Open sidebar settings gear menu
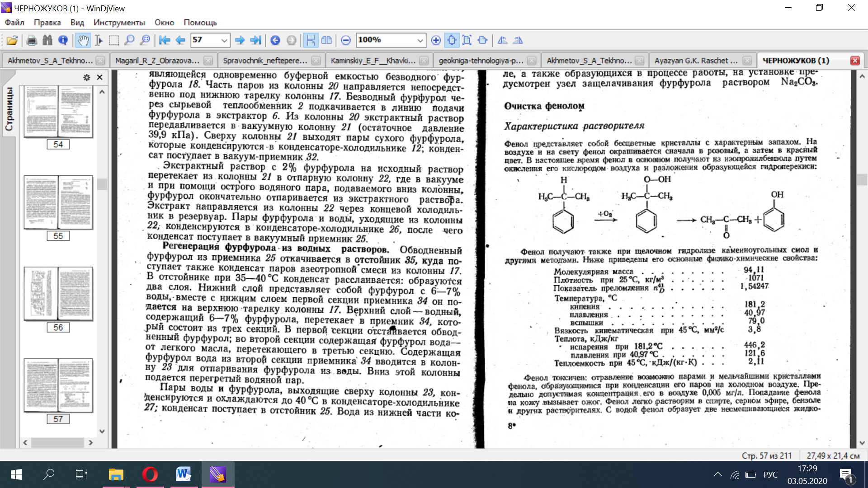Screen dimensions: 868x488 pyautogui.click(x=87, y=77)
